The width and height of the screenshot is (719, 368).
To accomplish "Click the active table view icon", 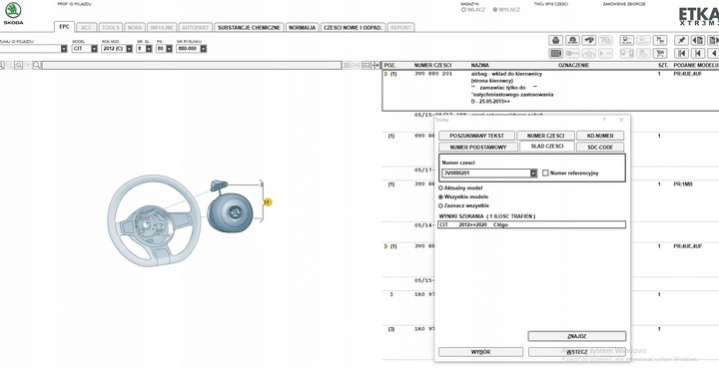I will [x=556, y=54].
